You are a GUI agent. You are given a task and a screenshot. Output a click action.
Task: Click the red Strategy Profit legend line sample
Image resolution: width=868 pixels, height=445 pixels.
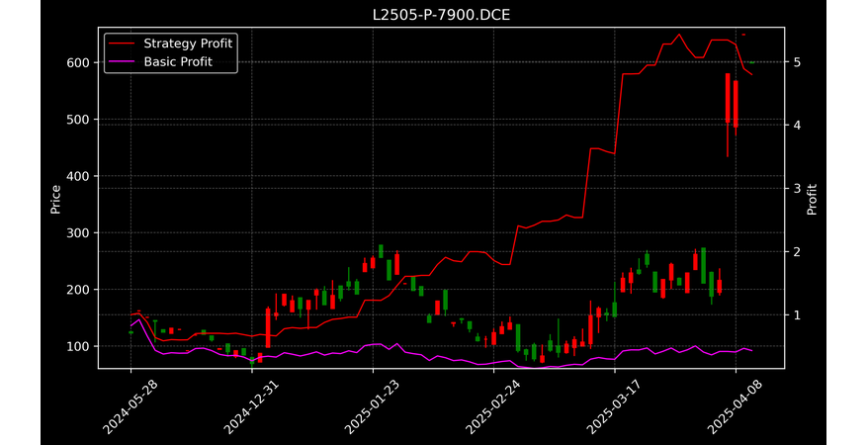tap(122, 44)
